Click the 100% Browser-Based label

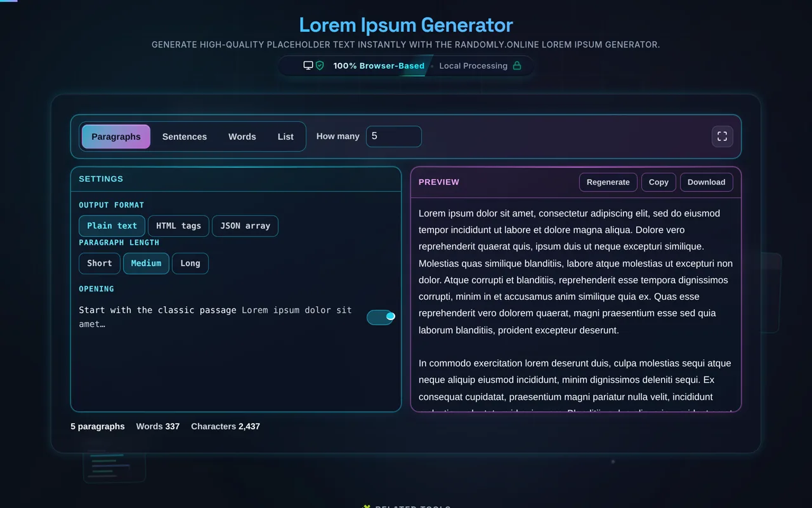point(379,65)
